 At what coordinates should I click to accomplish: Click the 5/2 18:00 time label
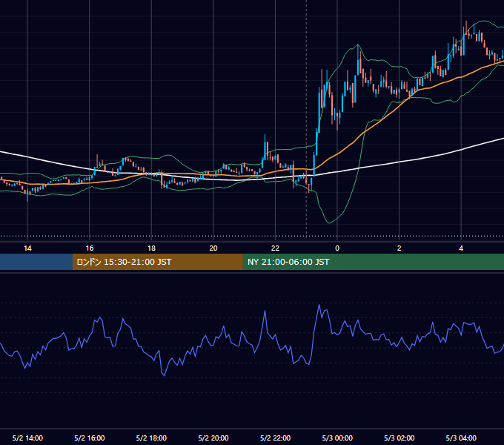[x=151, y=438]
